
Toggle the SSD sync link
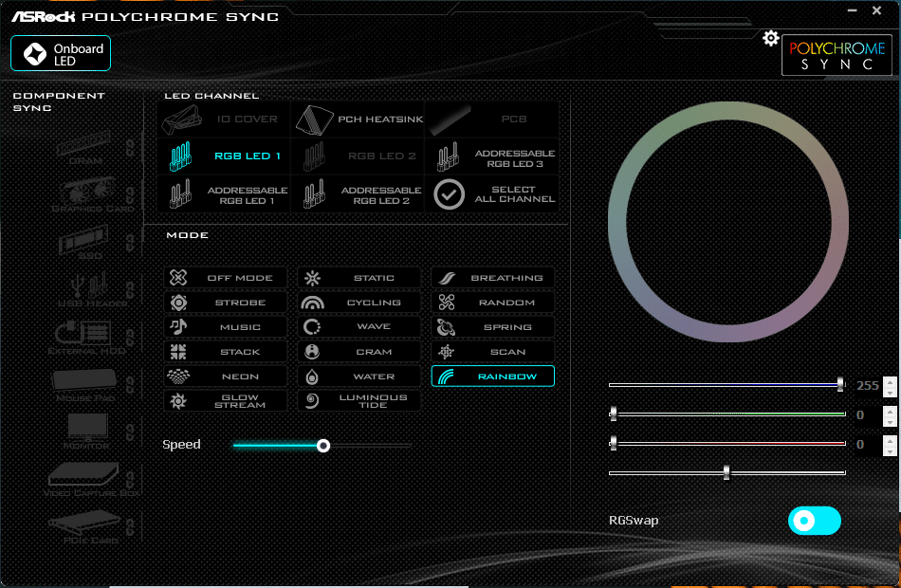click(131, 243)
